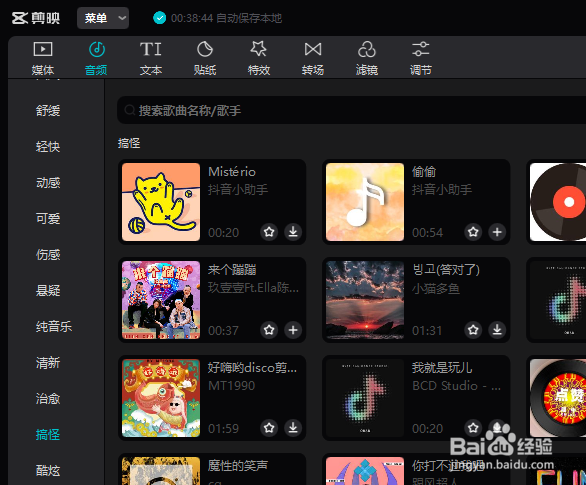Select the 动感 music category
Screen dimensions: 586x485
[48, 183]
